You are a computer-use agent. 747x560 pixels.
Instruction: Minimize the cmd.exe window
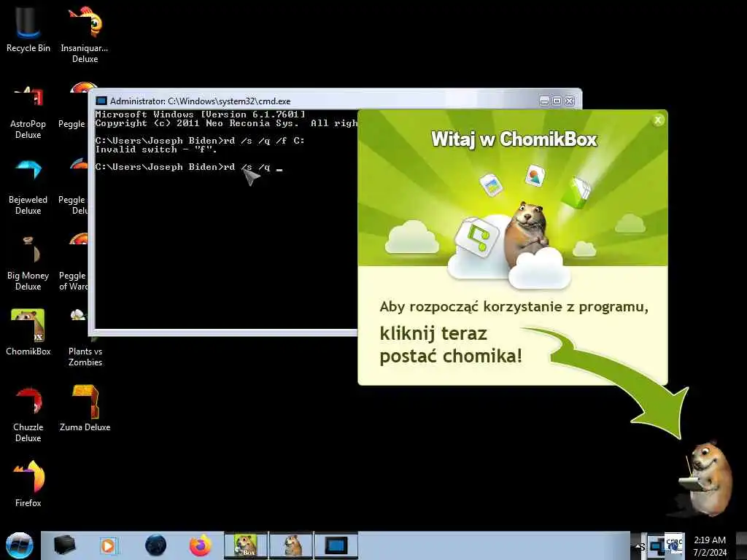click(x=544, y=101)
